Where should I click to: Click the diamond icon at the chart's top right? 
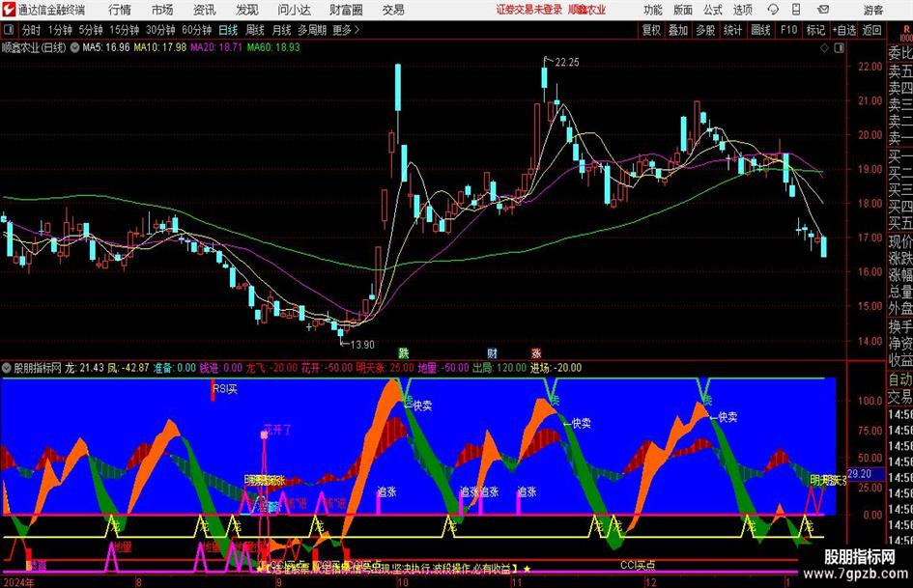(824, 48)
